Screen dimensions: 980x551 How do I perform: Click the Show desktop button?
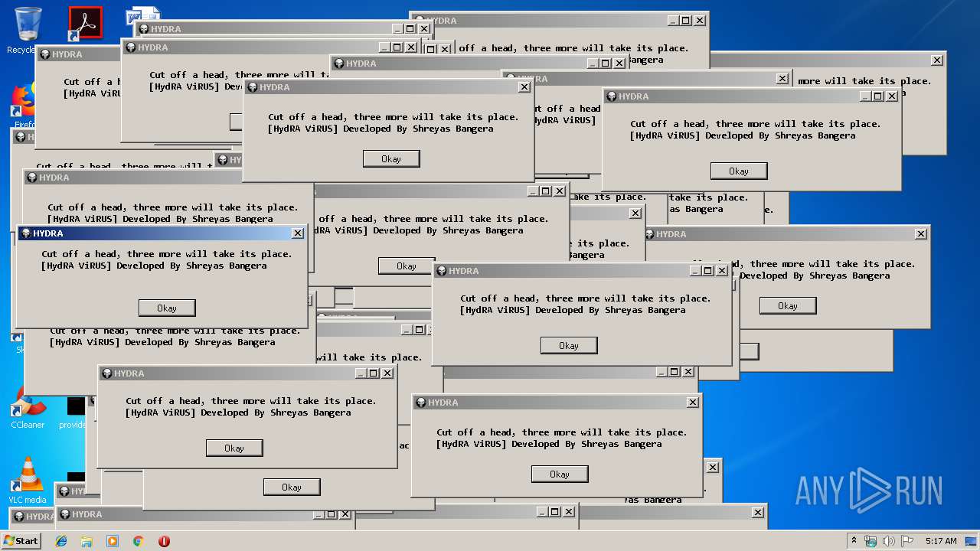pyautogui.click(x=972, y=541)
